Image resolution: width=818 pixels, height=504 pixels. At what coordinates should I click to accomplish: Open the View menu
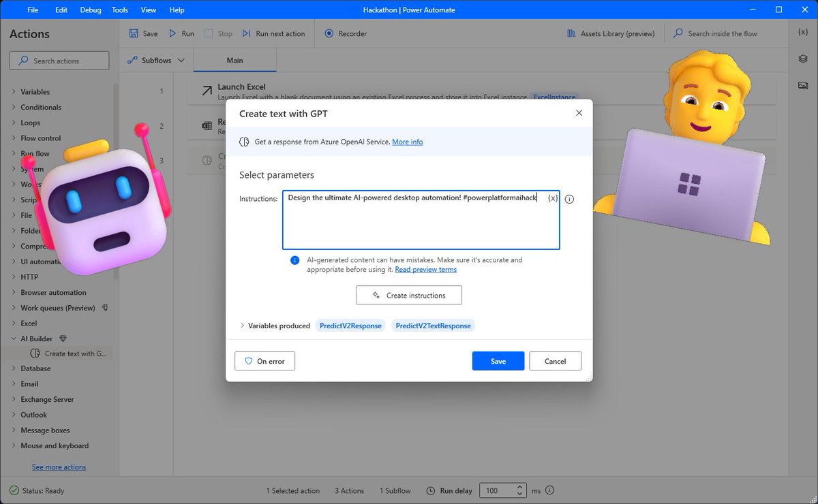tap(148, 10)
